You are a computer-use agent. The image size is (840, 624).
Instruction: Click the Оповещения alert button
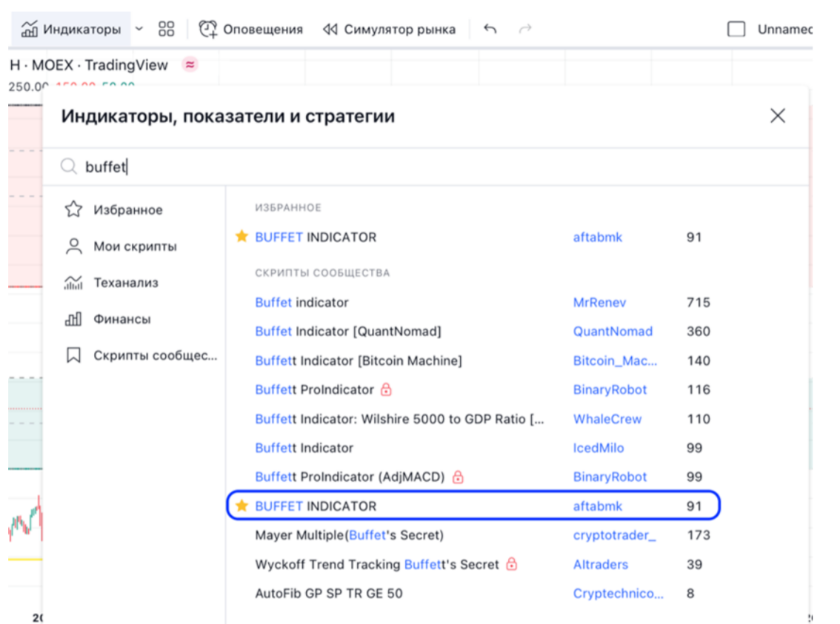[x=250, y=29]
